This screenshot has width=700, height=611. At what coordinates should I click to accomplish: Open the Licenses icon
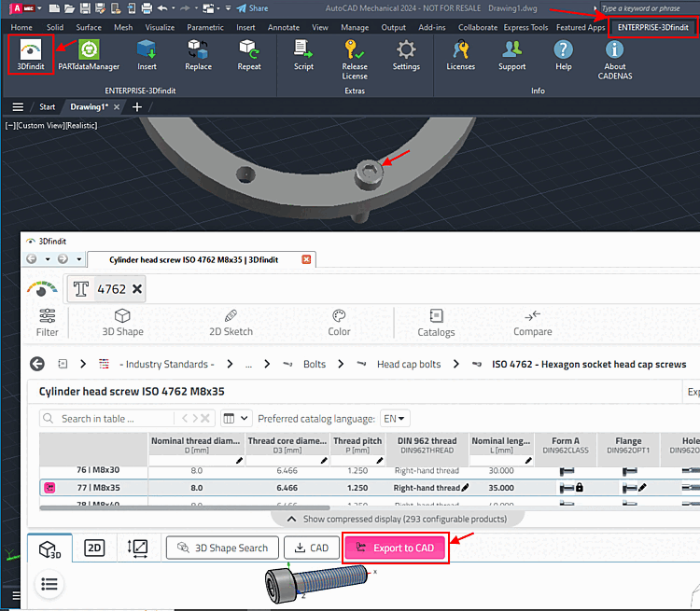[x=461, y=55]
